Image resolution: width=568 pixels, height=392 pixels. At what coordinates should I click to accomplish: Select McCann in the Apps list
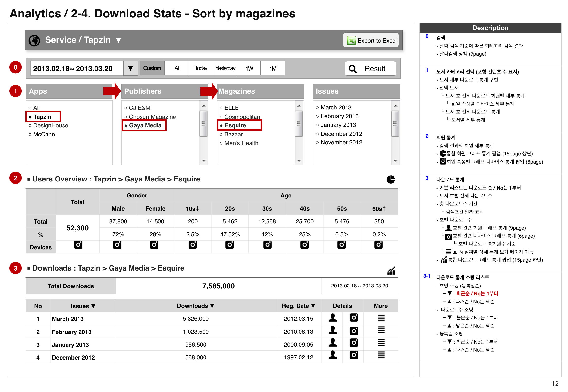42,134
